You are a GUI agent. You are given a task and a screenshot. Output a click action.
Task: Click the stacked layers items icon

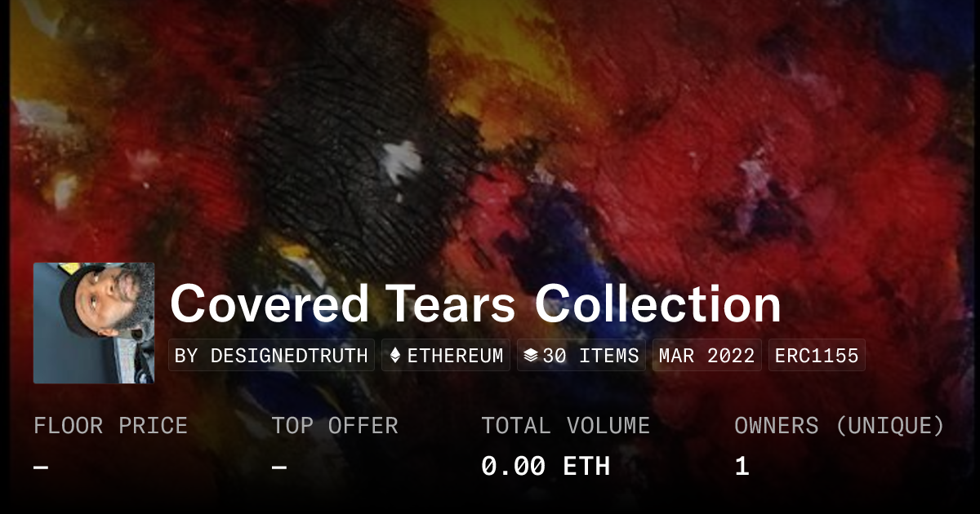[531, 356]
